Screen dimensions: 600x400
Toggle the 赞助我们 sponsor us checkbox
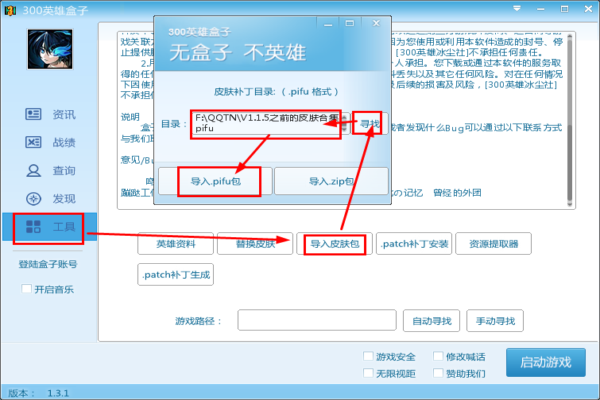coord(438,373)
